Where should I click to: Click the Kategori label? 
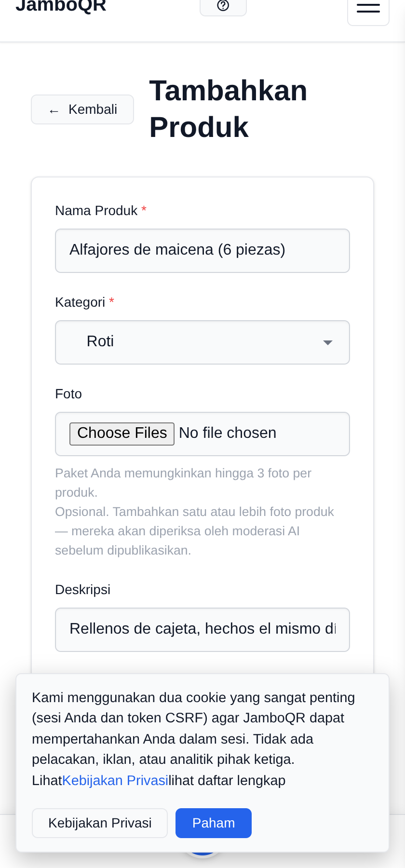80,302
